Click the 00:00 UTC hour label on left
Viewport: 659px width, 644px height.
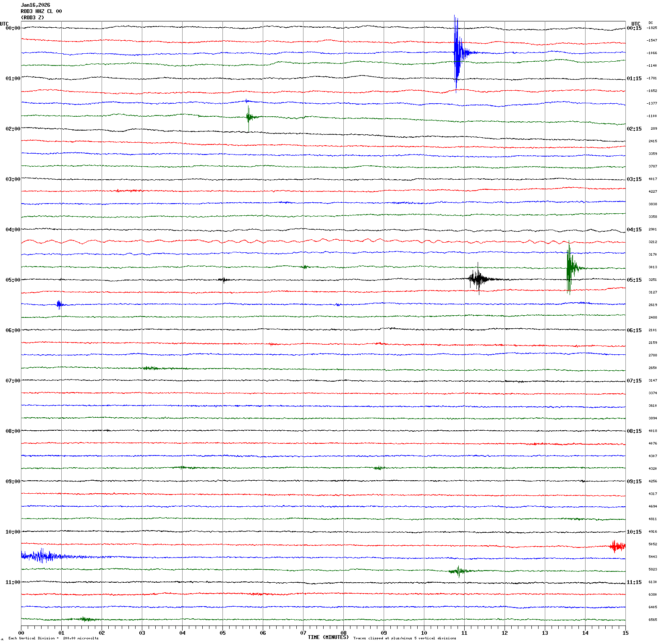[13, 28]
